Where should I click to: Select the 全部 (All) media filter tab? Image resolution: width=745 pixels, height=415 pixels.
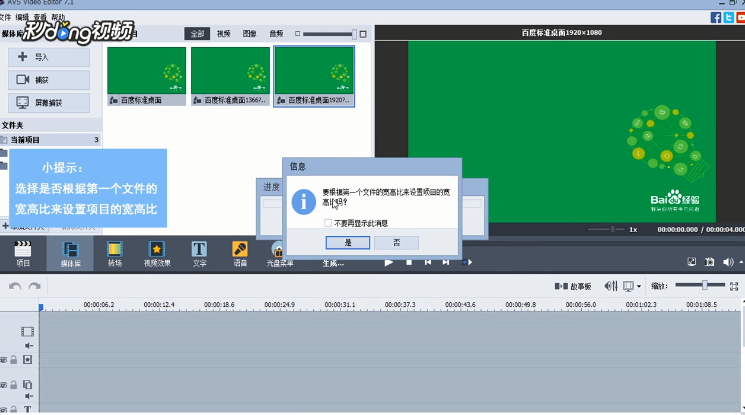pos(197,34)
